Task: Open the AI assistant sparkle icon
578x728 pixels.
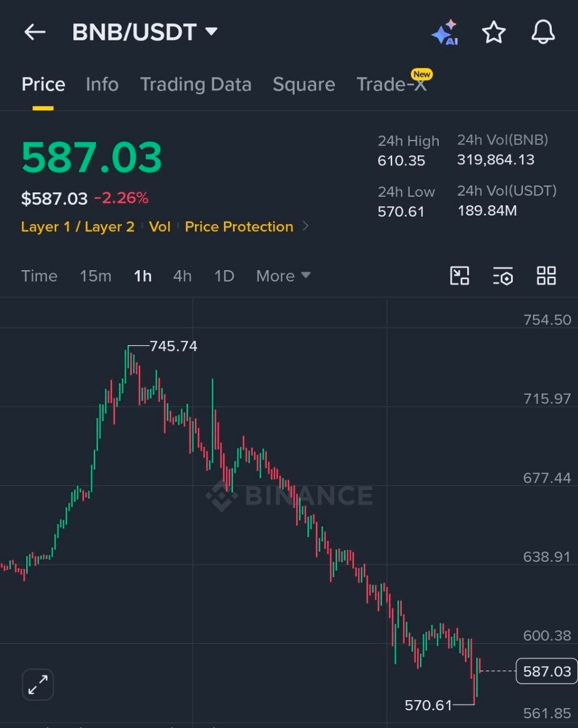Action: coord(444,32)
